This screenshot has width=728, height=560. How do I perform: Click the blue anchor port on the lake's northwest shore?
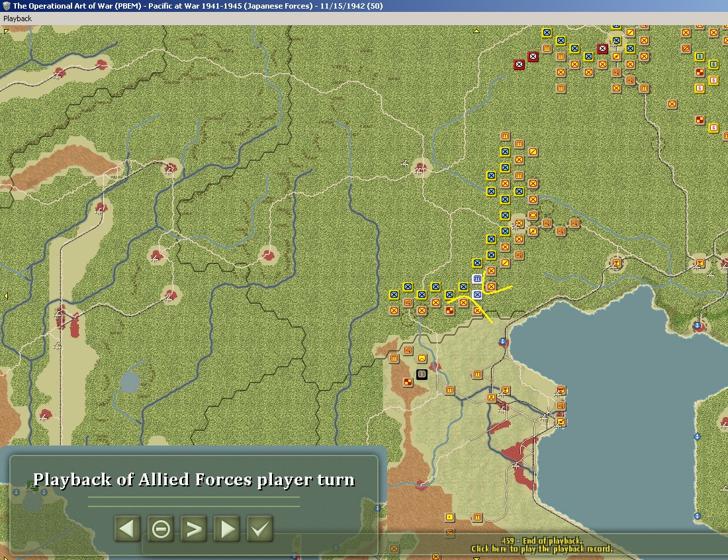502,342
